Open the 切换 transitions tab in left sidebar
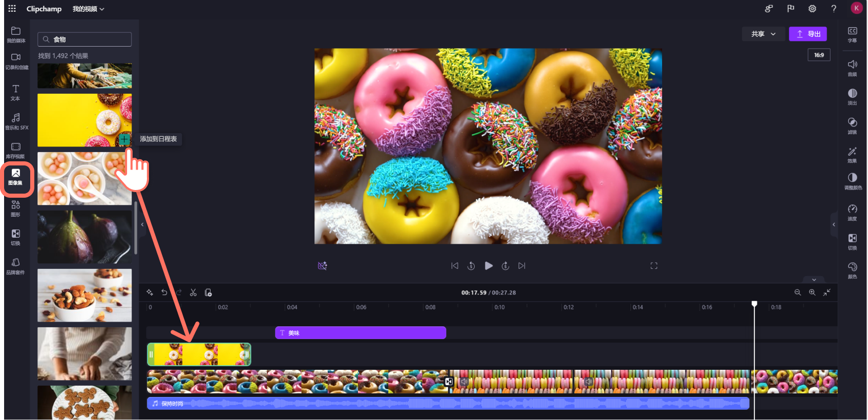 point(16,237)
